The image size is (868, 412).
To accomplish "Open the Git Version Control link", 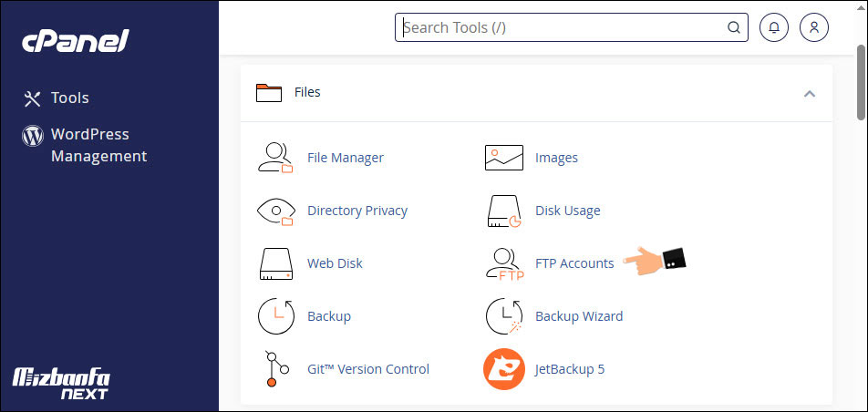I will click(x=368, y=369).
